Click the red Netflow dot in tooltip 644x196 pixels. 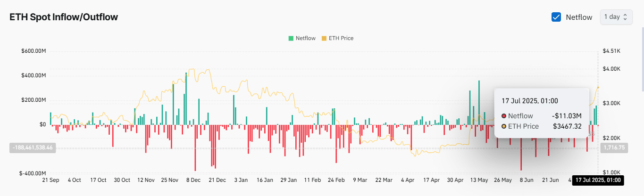[x=504, y=116]
